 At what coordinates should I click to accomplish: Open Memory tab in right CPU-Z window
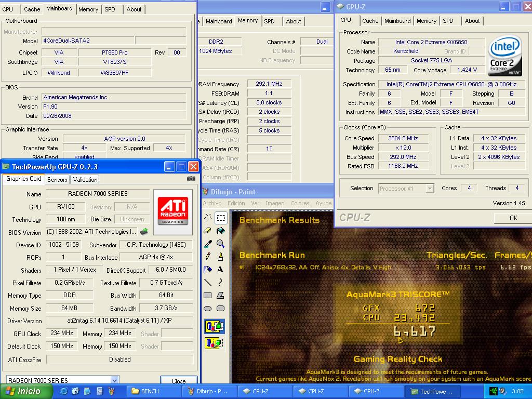point(427,21)
